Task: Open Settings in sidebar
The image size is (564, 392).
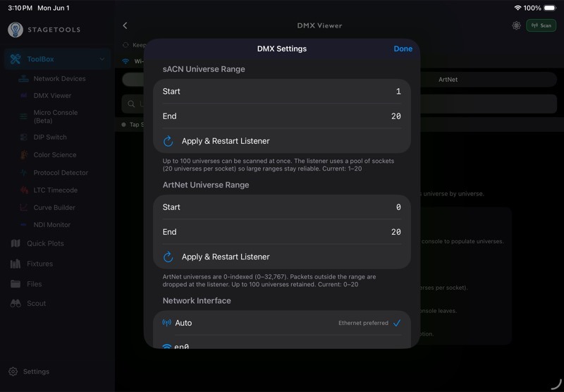Action: pyautogui.click(x=36, y=372)
